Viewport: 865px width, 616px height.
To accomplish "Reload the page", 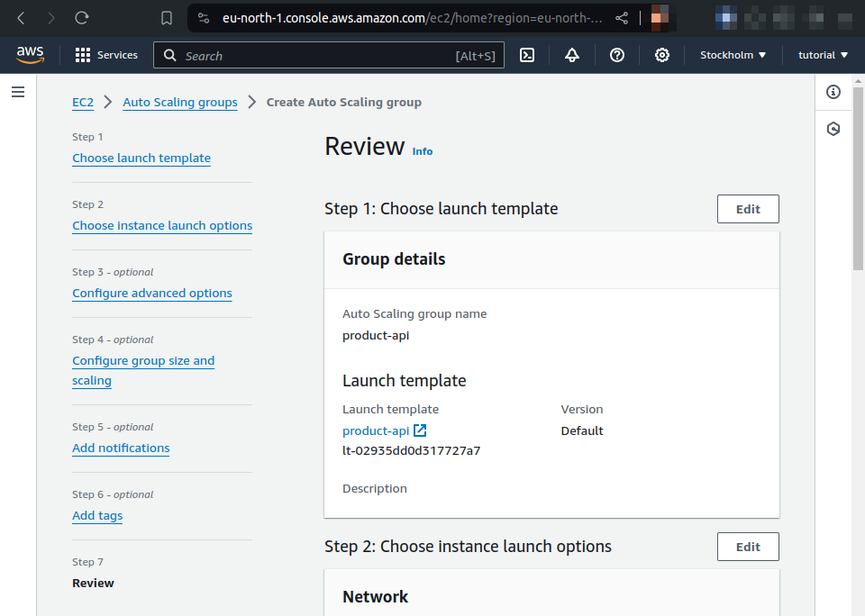I will (x=82, y=18).
